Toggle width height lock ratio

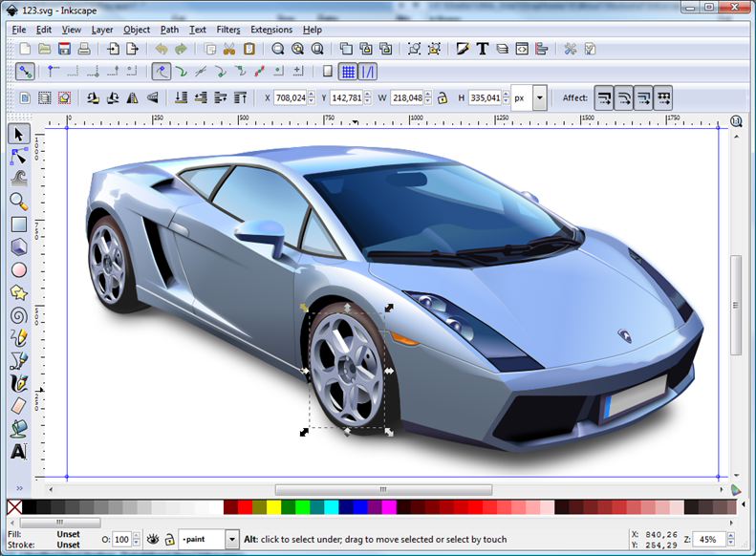point(443,97)
